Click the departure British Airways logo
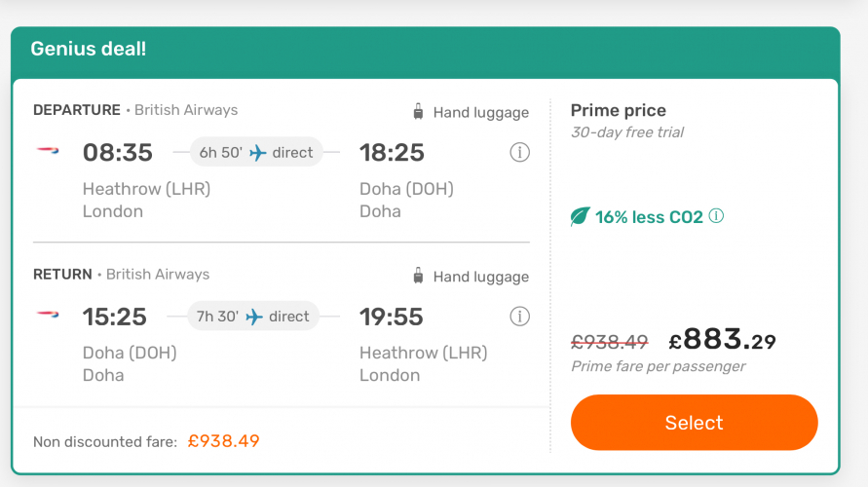 pos(48,152)
